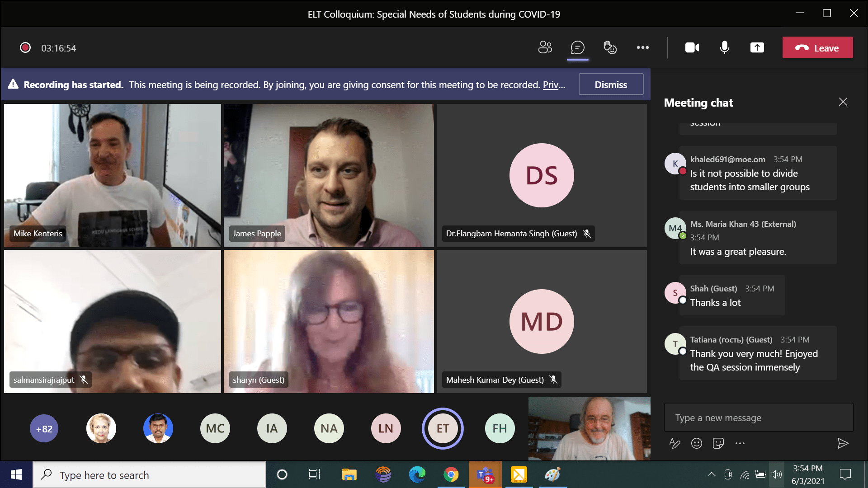Open Google Chrome from the taskbar
This screenshot has height=488, width=868.
point(451,474)
